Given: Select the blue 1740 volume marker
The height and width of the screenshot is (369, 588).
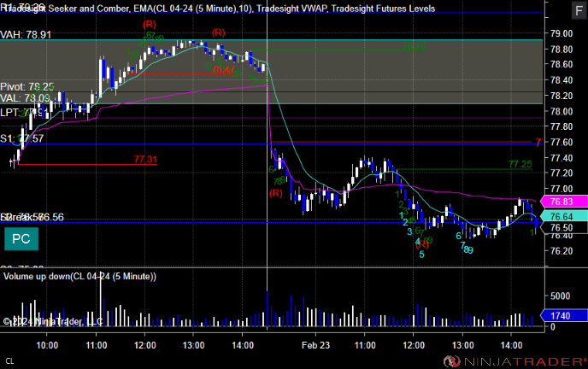Looking at the screenshot, I should click(564, 316).
